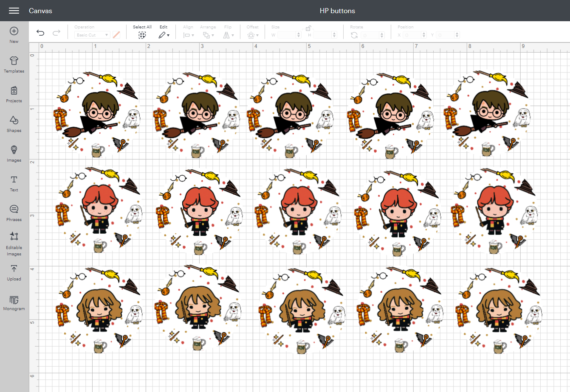Click the Rotate circular arrows icon

(354, 35)
